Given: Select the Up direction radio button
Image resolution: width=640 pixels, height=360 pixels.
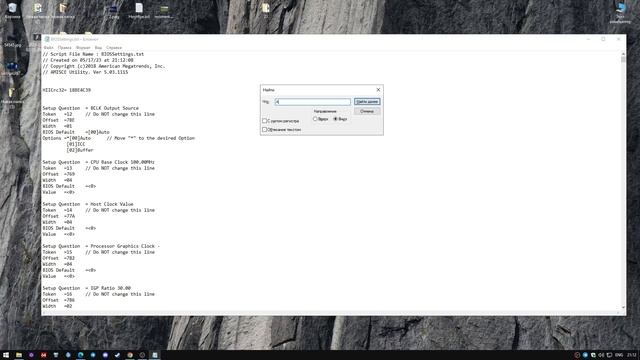Looking at the screenshot, I should click(315, 119).
